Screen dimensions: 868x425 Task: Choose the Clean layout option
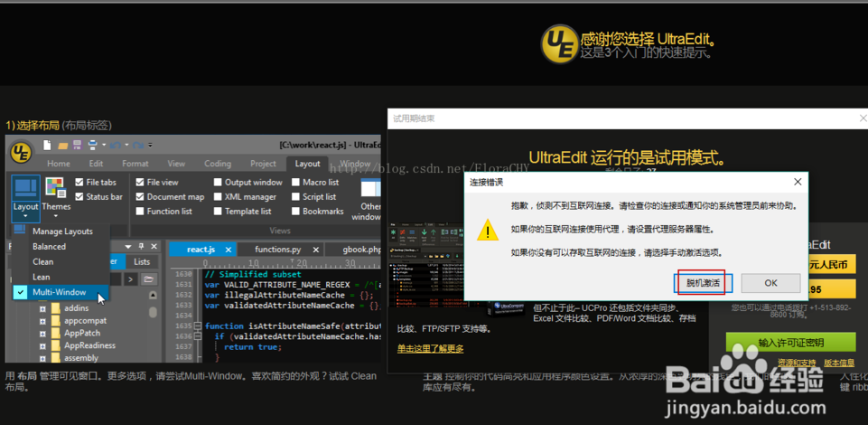(x=61, y=261)
